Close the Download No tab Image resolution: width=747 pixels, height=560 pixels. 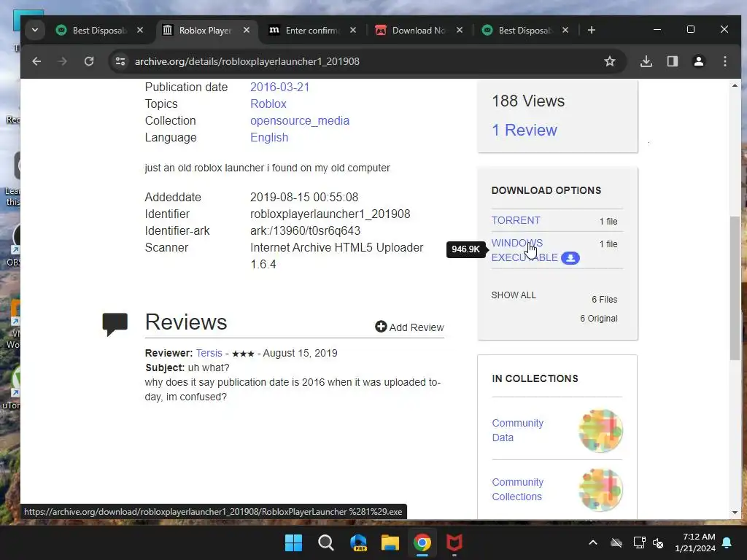460,30
